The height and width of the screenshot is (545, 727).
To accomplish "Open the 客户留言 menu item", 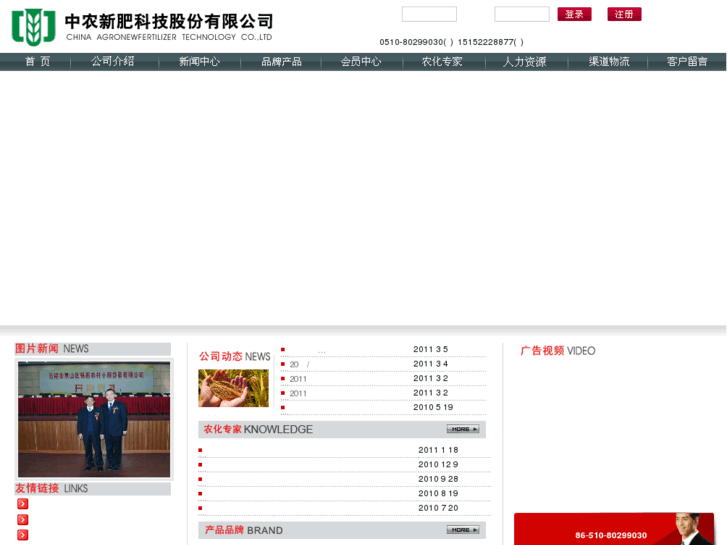I will pos(687,62).
